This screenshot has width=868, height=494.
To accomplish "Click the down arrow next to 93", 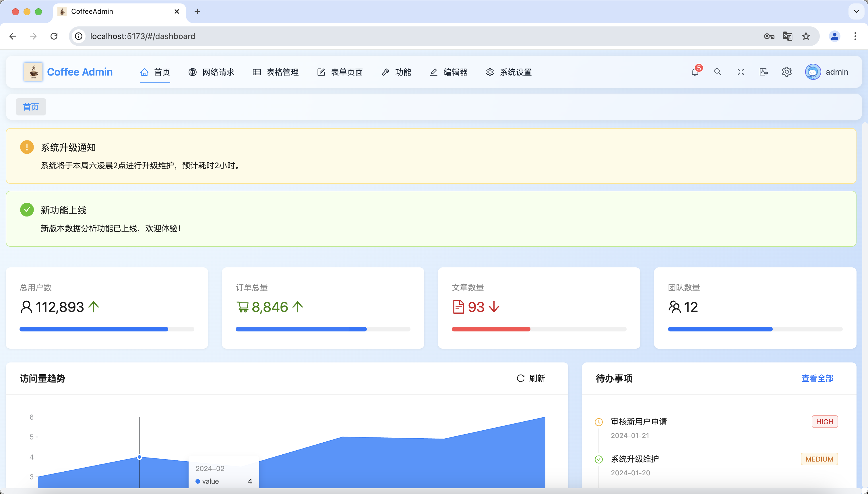I will [x=494, y=307].
